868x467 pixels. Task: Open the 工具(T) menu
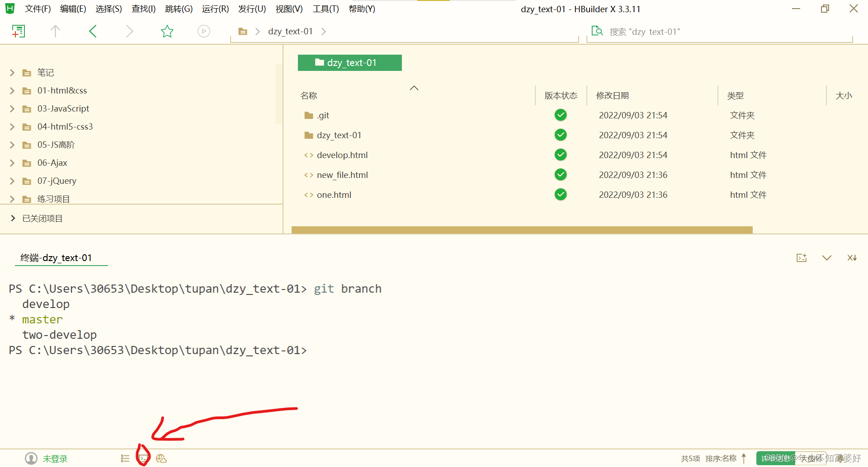tap(325, 9)
